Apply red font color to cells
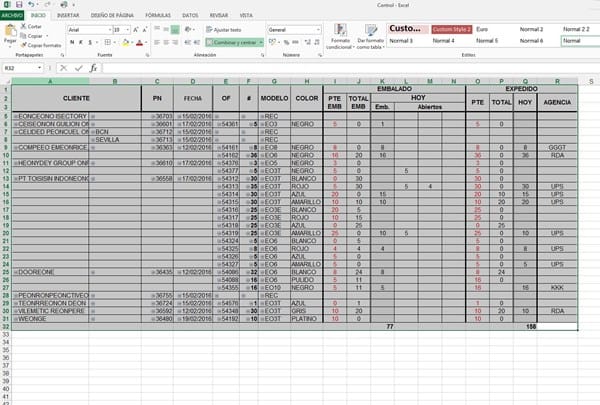 click(x=139, y=42)
